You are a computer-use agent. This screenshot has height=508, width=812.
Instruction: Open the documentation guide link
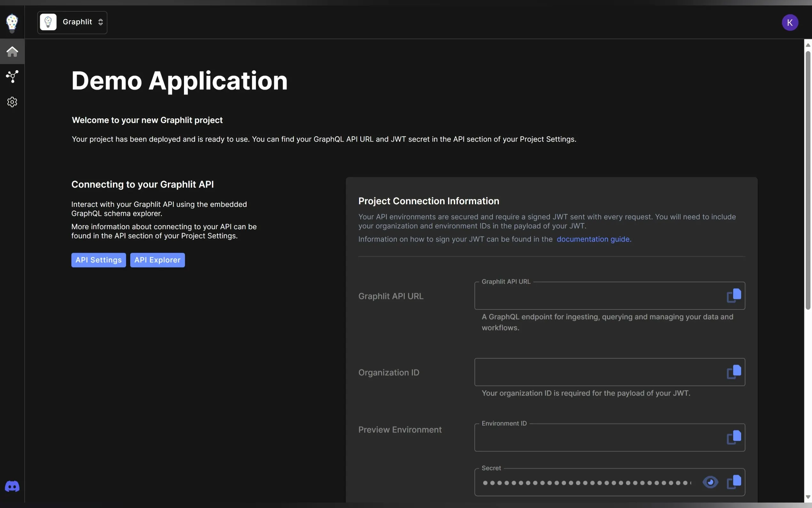(593, 239)
